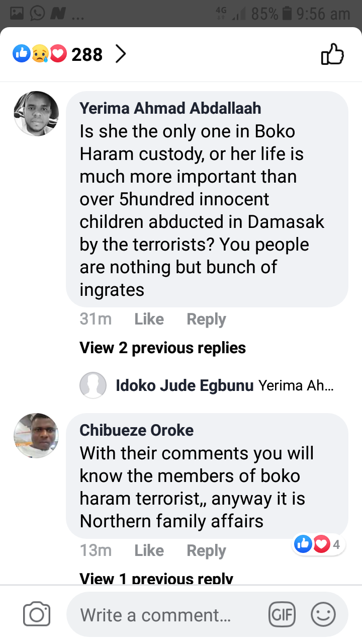Screen dimensions: 362x644
Task: Tap the thumbs-up like icon at top right
Action: (x=332, y=54)
